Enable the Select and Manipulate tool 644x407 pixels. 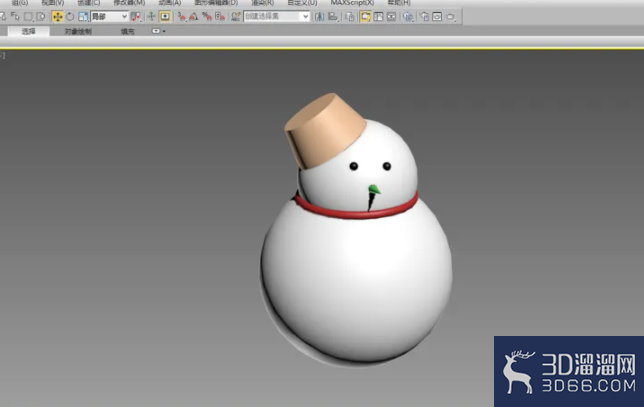152,16
